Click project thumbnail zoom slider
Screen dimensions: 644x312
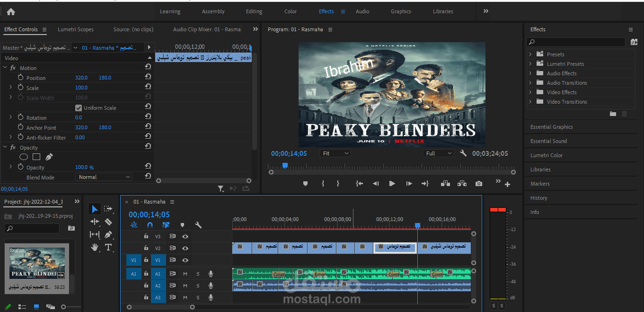(64, 307)
